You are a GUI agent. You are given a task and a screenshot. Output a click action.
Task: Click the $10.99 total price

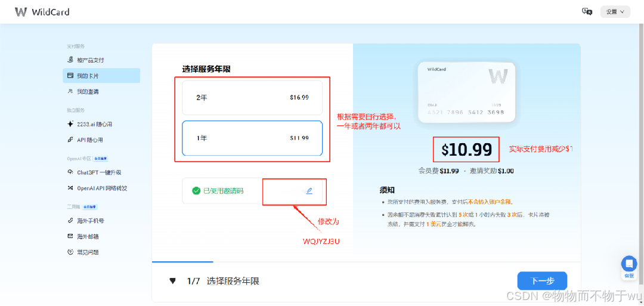click(466, 150)
